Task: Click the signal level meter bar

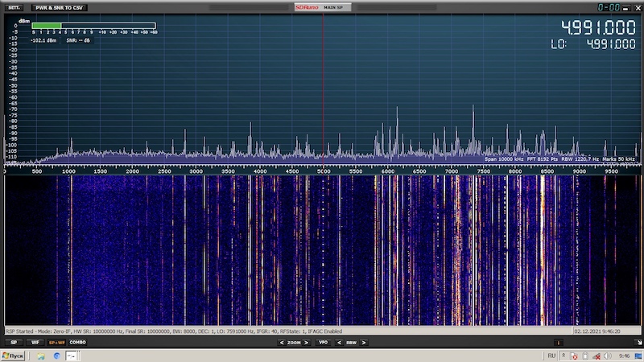Action: pos(93,25)
